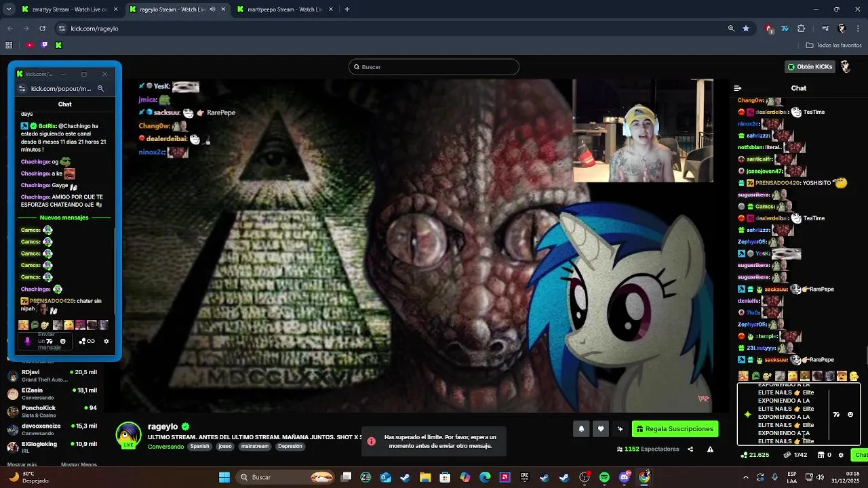Open popout chat settings gear
The width and height of the screenshot is (868, 488).
click(106, 341)
